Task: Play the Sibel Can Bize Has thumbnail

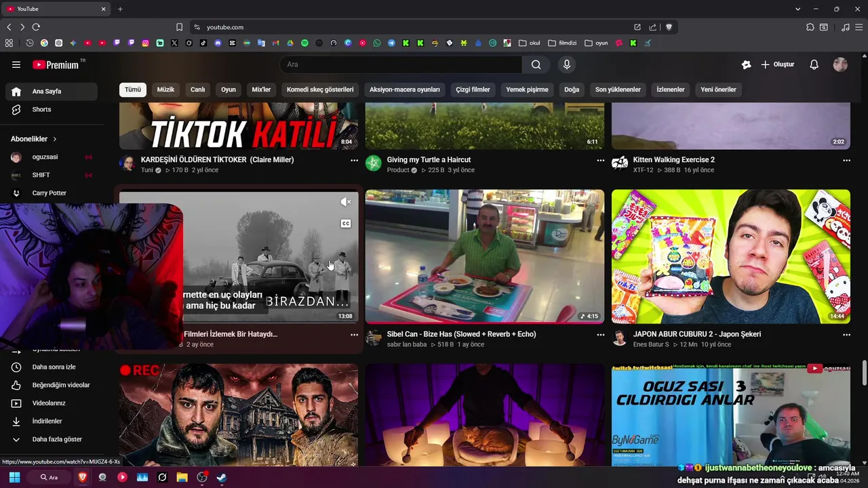Action: (x=484, y=256)
